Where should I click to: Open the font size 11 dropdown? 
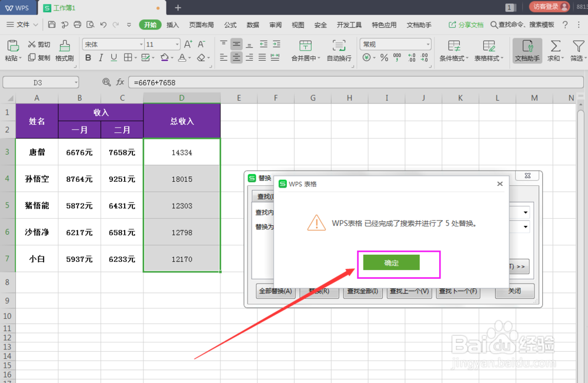[x=177, y=44]
